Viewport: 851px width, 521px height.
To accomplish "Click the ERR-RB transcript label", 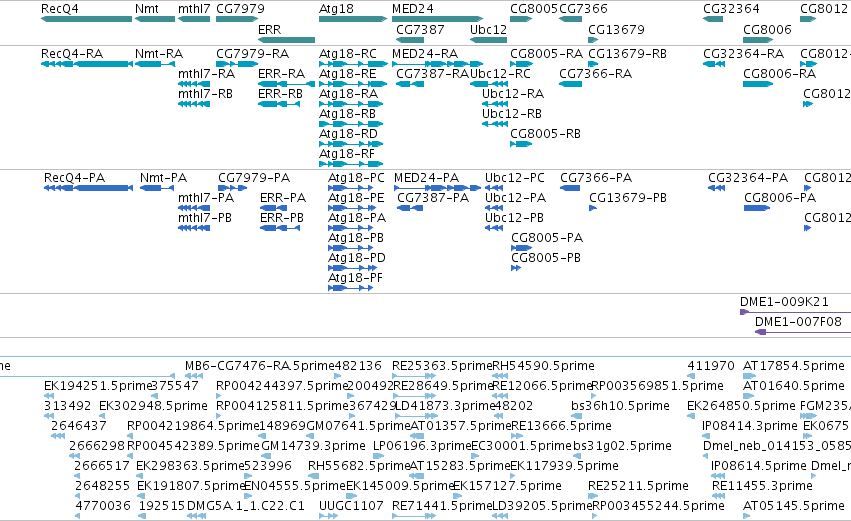I will pyautogui.click(x=281, y=94).
